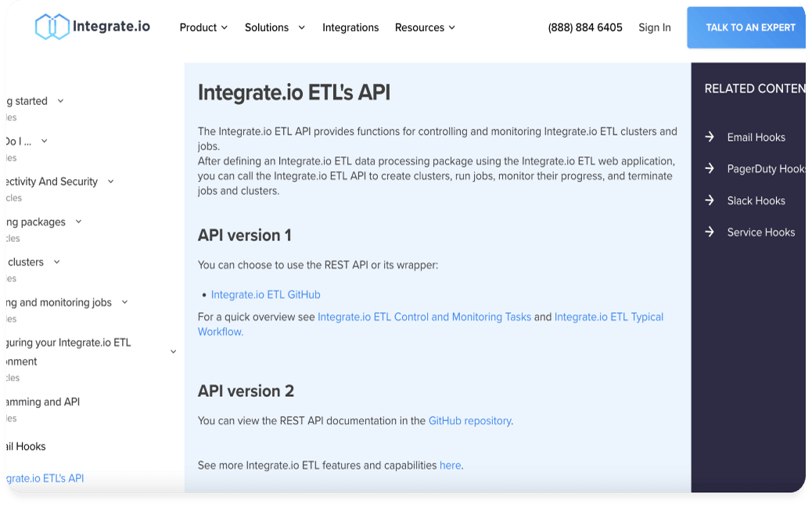Click the arrow icon beside Slack Hooks
This screenshot has width=812, height=515.
pos(709,200)
